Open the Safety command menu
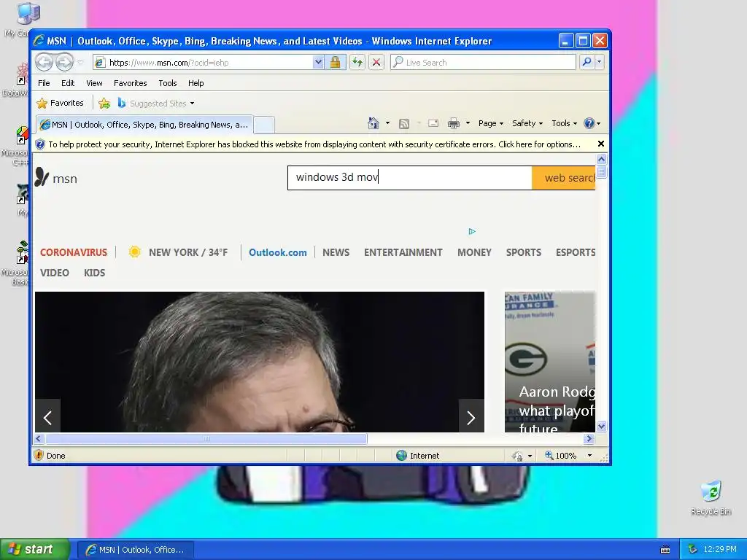Image resolution: width=747 pixels, height=560 pixels. pyautogui.click(x=527, y=123)
